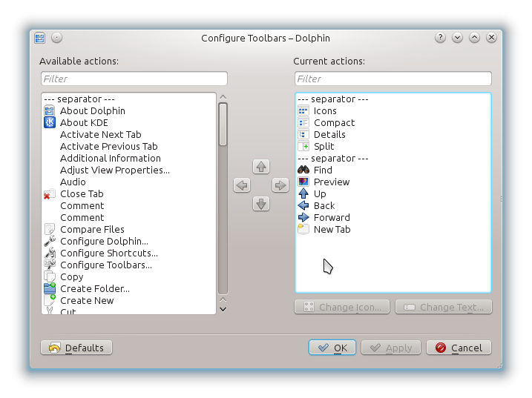This screenshot has height=398, width=532.
Task: Click the Configure Dolphin wrench icon
Action: (50, 241)
